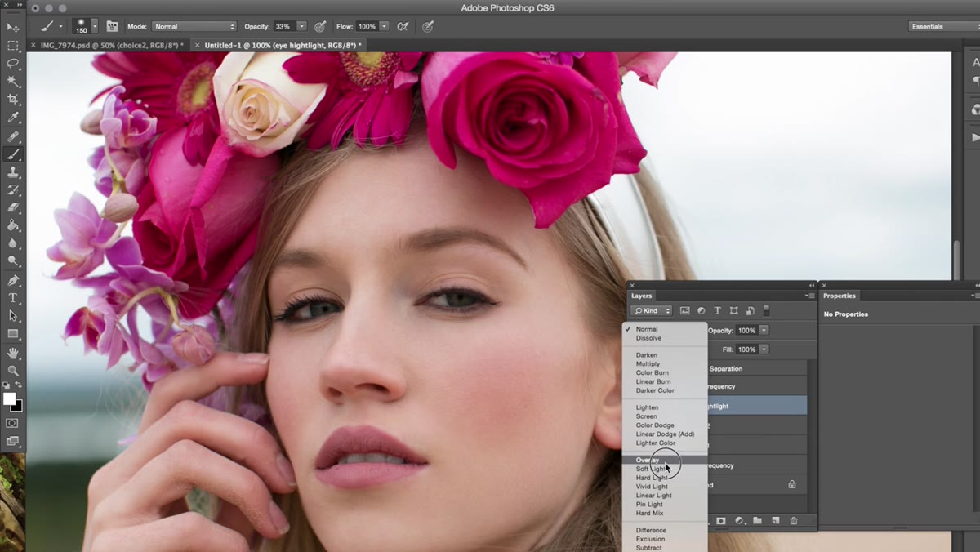Filter layers by type layers
Viewport: 980px width, 552px height.
[x=717, y=310]
